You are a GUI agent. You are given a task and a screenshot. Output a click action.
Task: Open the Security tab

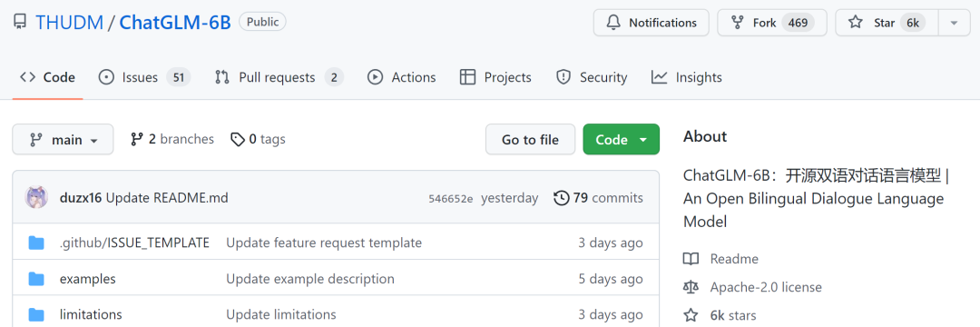coord(592,77)
